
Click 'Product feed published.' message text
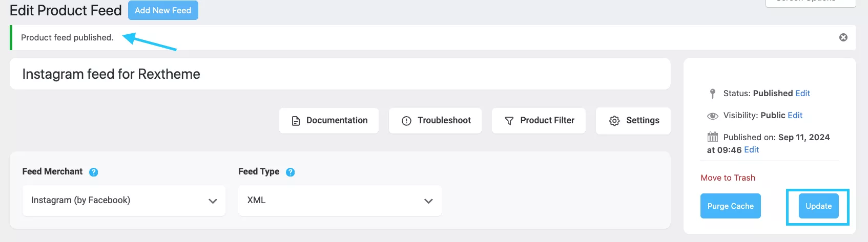67,37
